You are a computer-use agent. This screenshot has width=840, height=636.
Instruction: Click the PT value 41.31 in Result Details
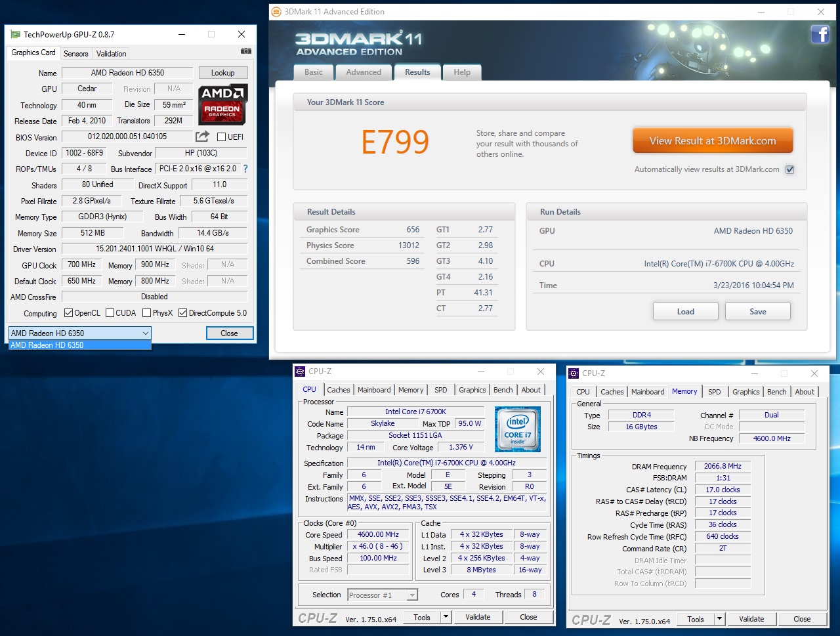pyautogui.click(x=483, y=293)
